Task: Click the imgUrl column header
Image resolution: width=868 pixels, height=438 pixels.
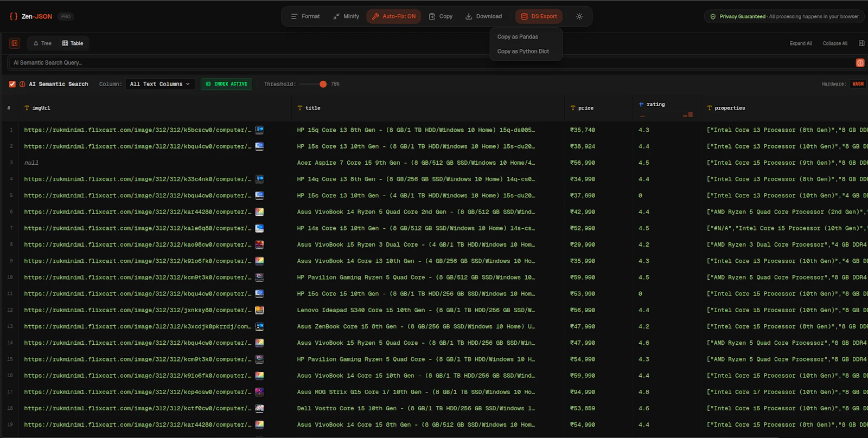Action: (156, 108)
